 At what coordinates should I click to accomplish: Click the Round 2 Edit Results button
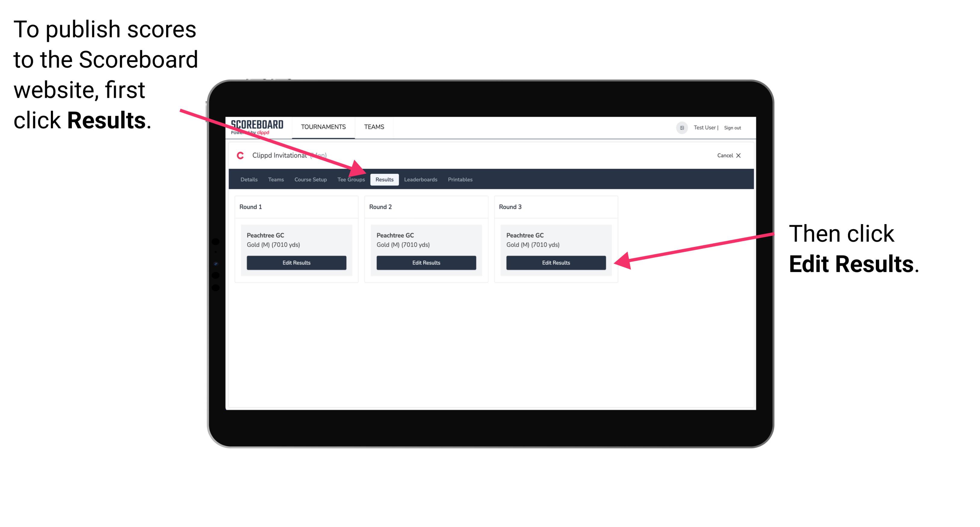pyautogui.click(x=426, y=263)
